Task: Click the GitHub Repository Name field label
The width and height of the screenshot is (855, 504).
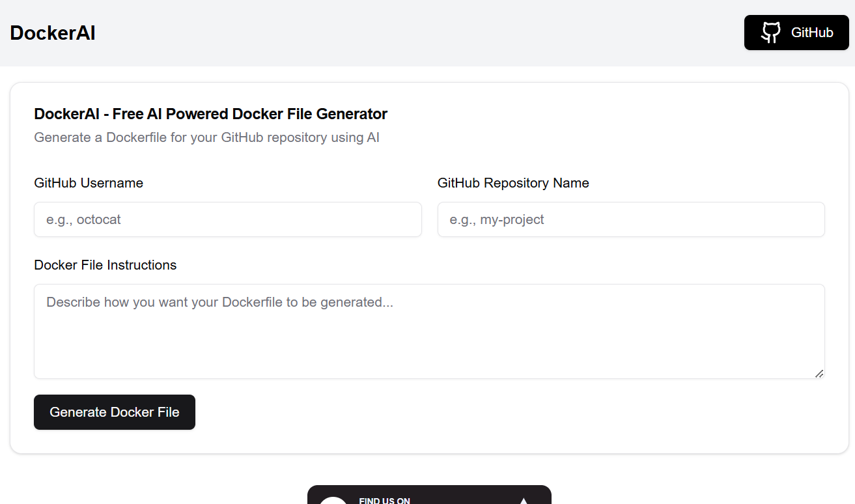Action: click(513, 183)
